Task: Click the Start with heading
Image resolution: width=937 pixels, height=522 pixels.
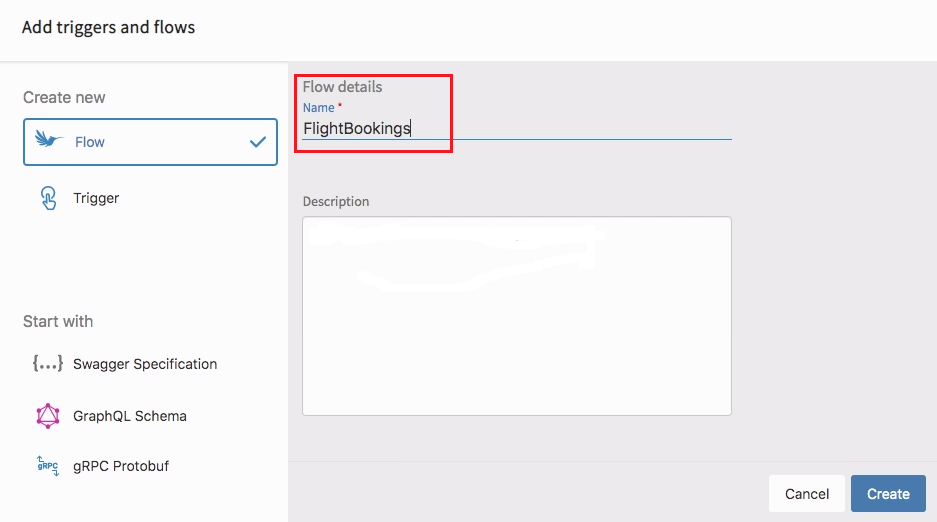Action: click(58, 321)
